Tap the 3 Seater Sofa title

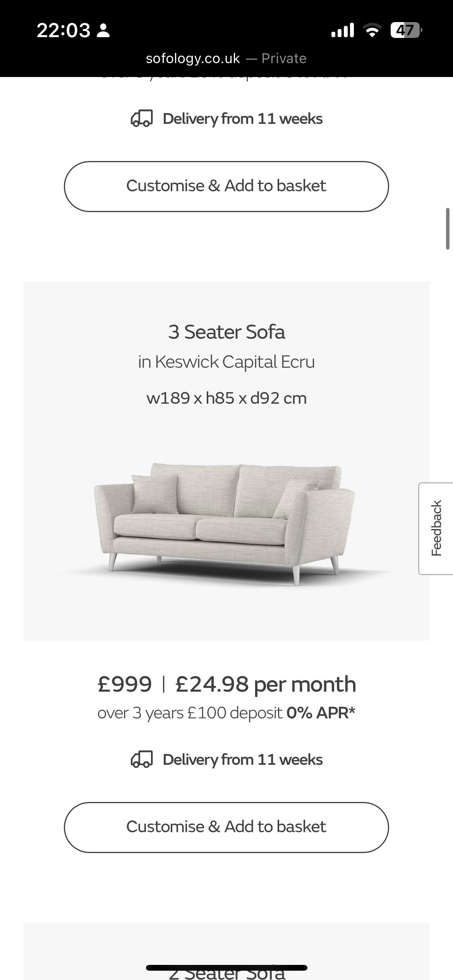tap(226, 332)
